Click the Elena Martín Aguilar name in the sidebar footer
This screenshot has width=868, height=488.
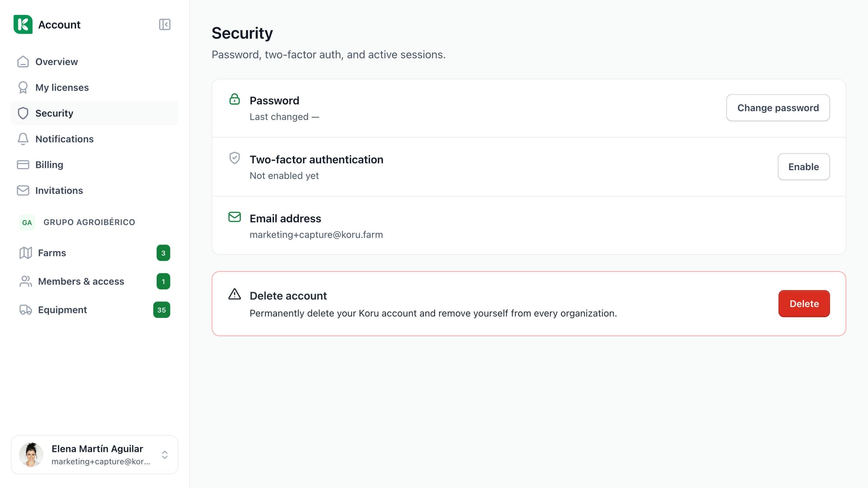click(97, 449)
